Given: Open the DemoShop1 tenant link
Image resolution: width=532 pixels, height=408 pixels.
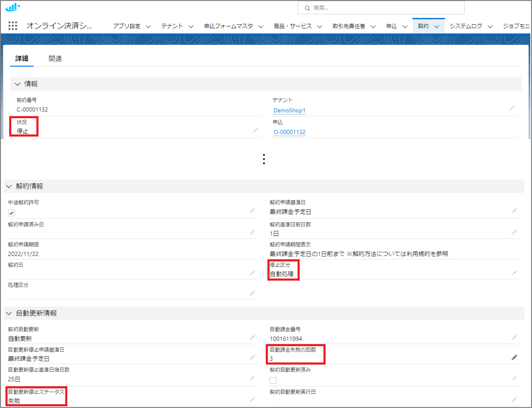Looking at the screenshot, I should click(x=289, y=110).
